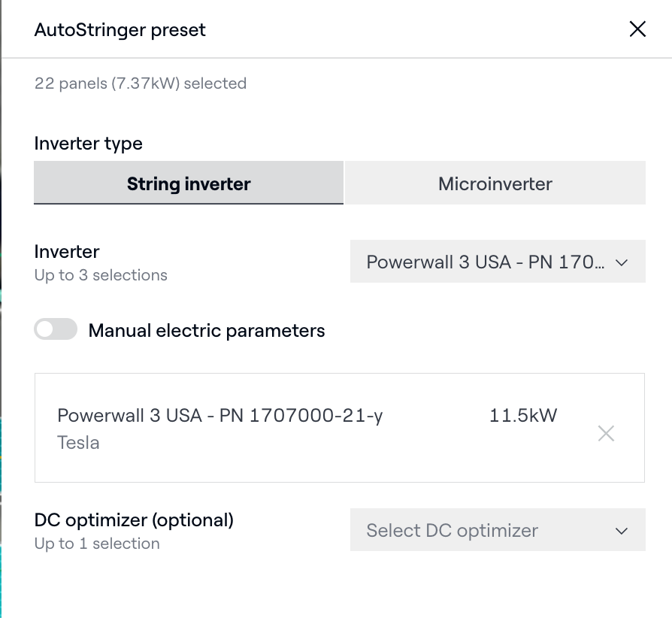This screenshot has width=672, height=618.
Task: Remove the Powerwall 3 USA inverter entry
Action: pos(606,433)
